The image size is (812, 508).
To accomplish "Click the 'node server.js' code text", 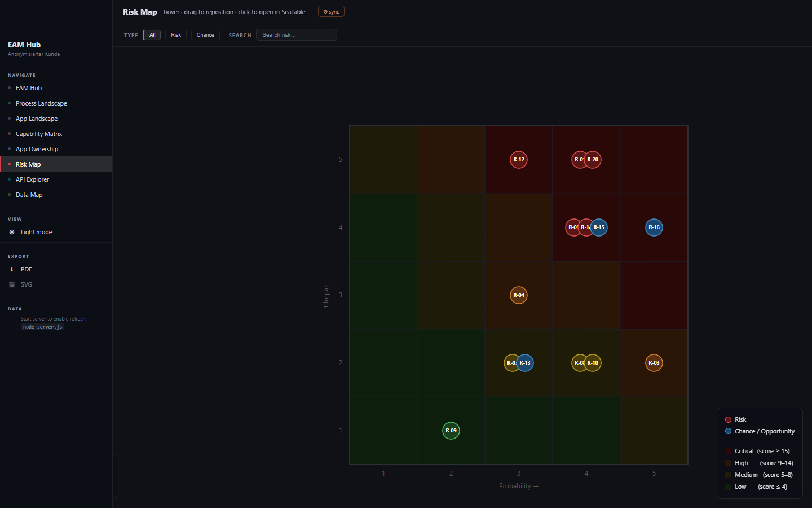I will 43,327.
